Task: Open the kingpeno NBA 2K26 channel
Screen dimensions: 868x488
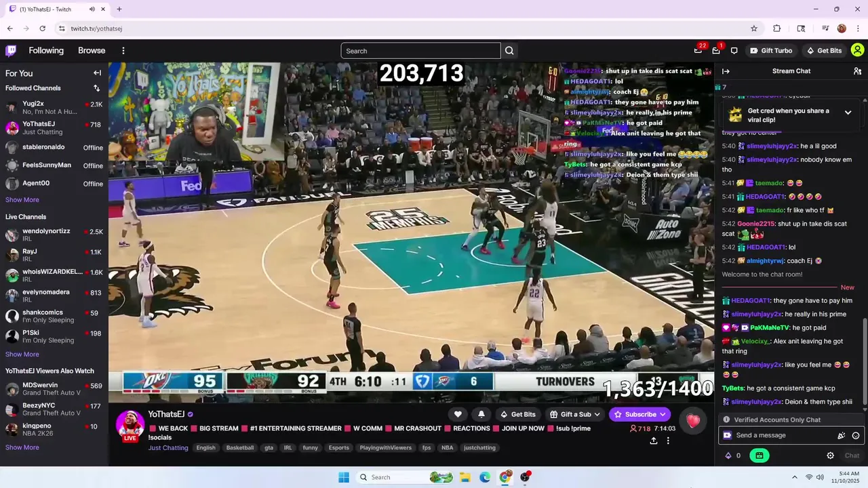Action: coord(54,430)
